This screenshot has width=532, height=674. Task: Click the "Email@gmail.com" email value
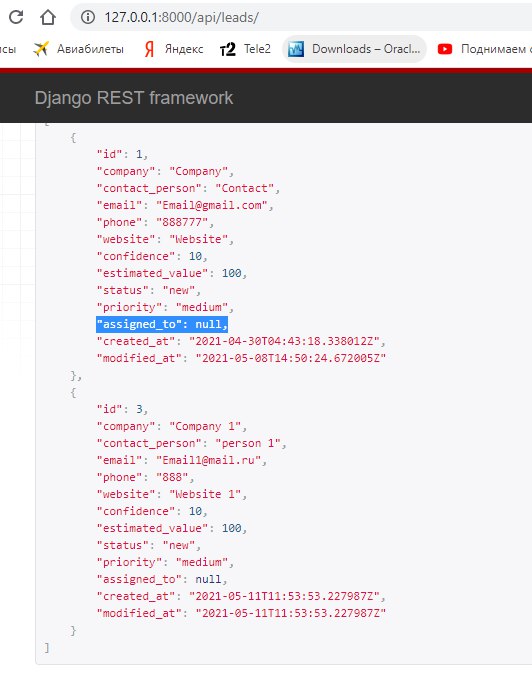(211, 205)
